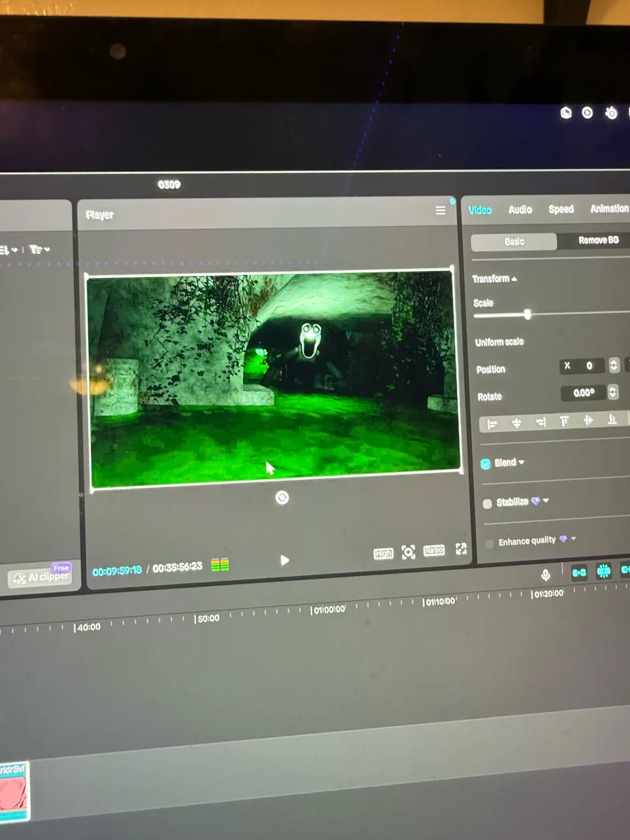Viewport: 630px width, 840px height.
Task: Expand the Stabilize options arrow
Action: 546,500
